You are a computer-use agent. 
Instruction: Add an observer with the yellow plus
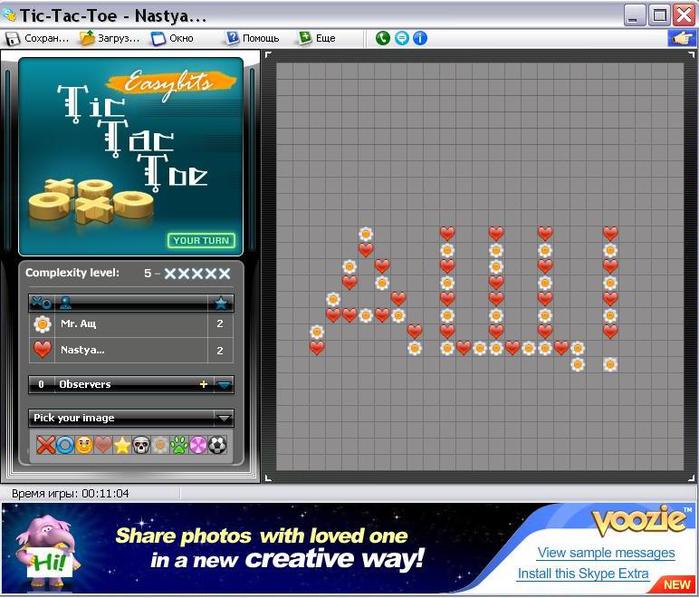click(204, 384)
